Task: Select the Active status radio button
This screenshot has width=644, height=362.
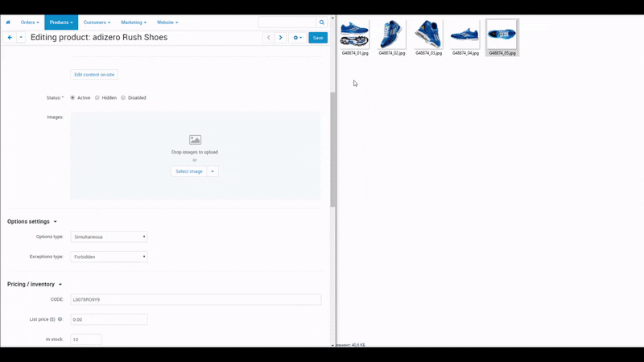Action: coord(73,97)
